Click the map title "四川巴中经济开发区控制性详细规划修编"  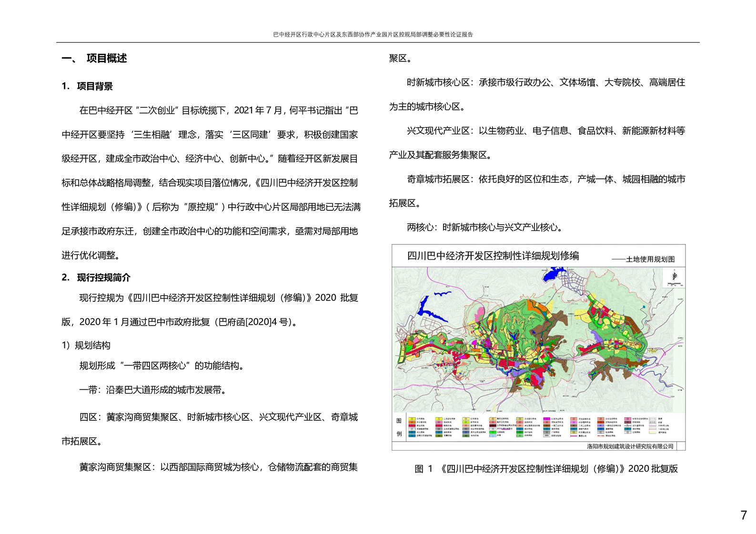493,256
